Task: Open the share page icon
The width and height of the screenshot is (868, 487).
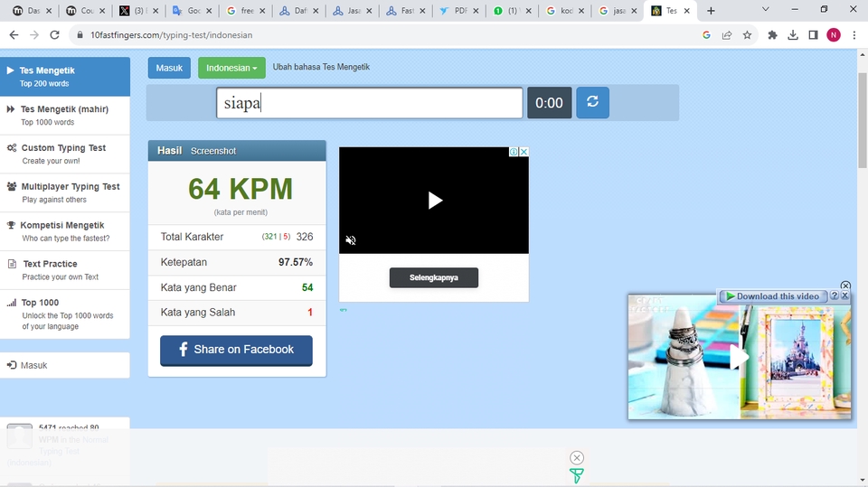Action: (x=727, y=35)
